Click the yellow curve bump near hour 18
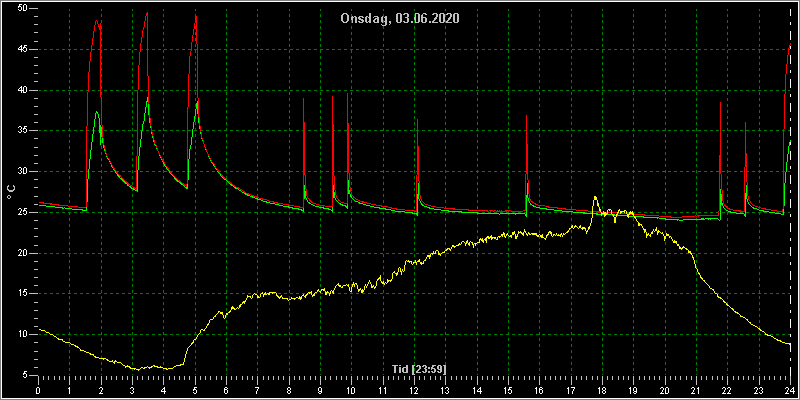 click(595, 198)
